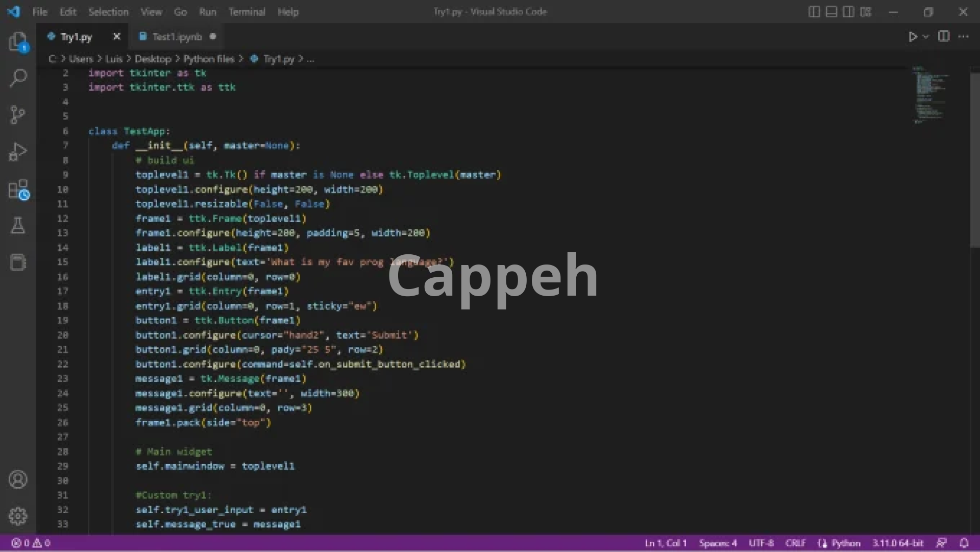
Task: Toggle the secondary side bar layout
Action: [848, 12]
